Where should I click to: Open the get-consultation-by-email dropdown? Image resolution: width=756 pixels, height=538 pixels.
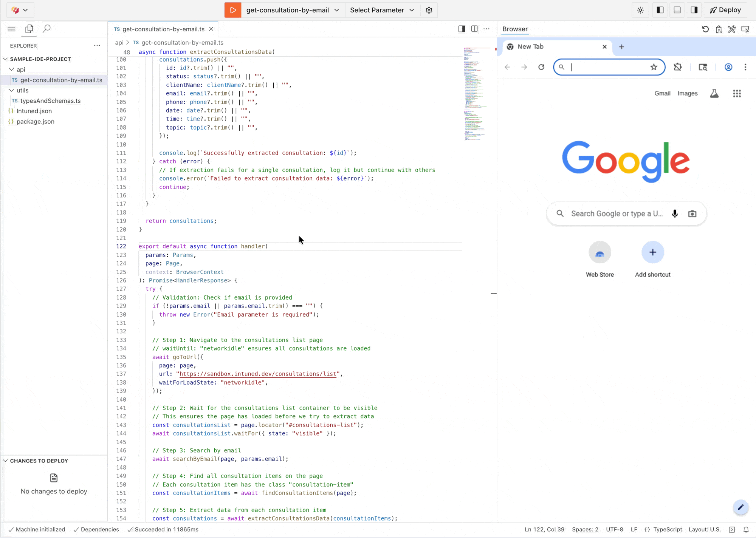[337, 10]
